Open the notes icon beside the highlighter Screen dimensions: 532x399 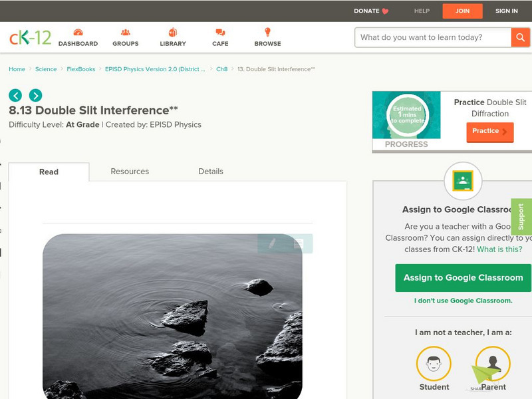point(299,244)
